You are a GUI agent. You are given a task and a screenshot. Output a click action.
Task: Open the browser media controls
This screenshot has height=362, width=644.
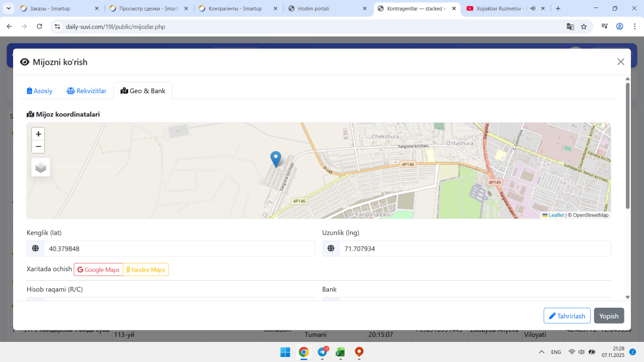605,27
